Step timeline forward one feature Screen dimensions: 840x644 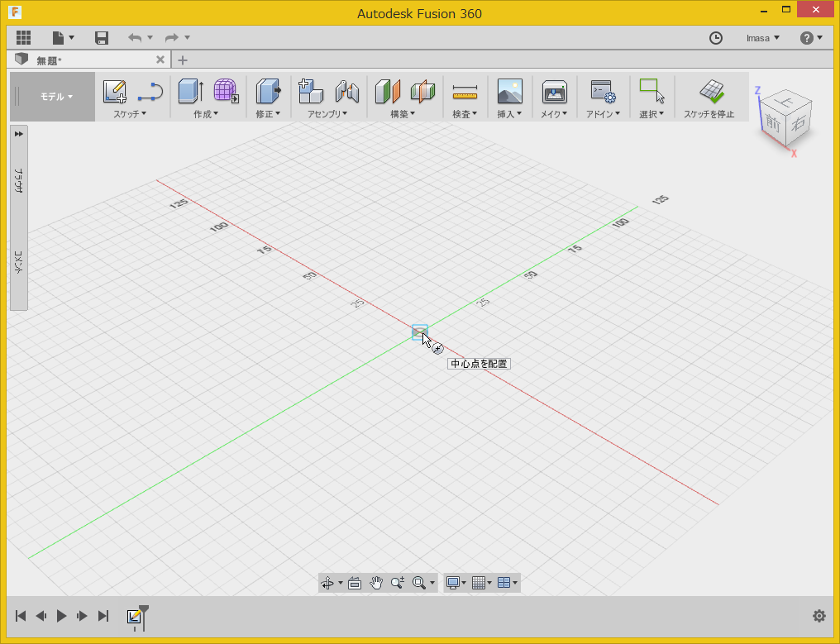tap(82, 616)
